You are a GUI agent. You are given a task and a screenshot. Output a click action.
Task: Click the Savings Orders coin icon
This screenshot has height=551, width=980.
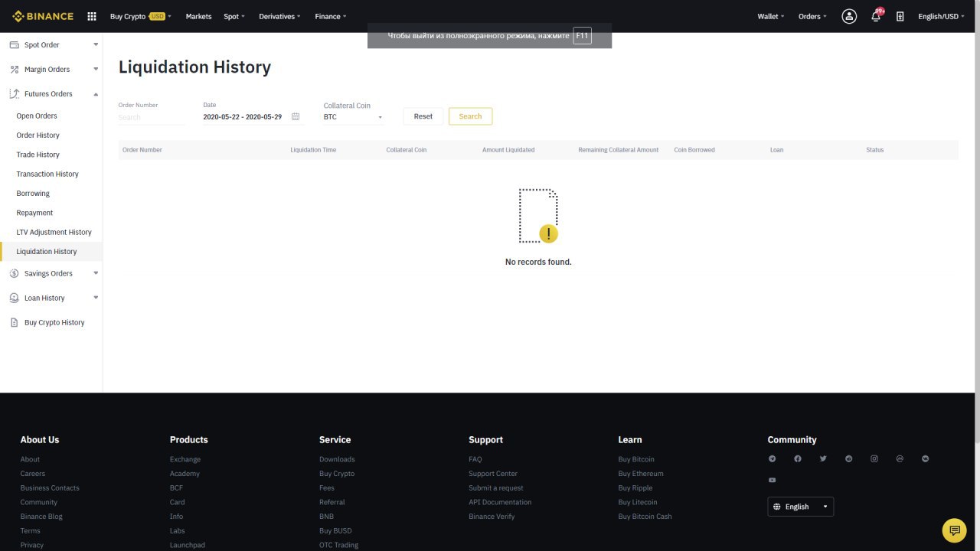[14, 273]
